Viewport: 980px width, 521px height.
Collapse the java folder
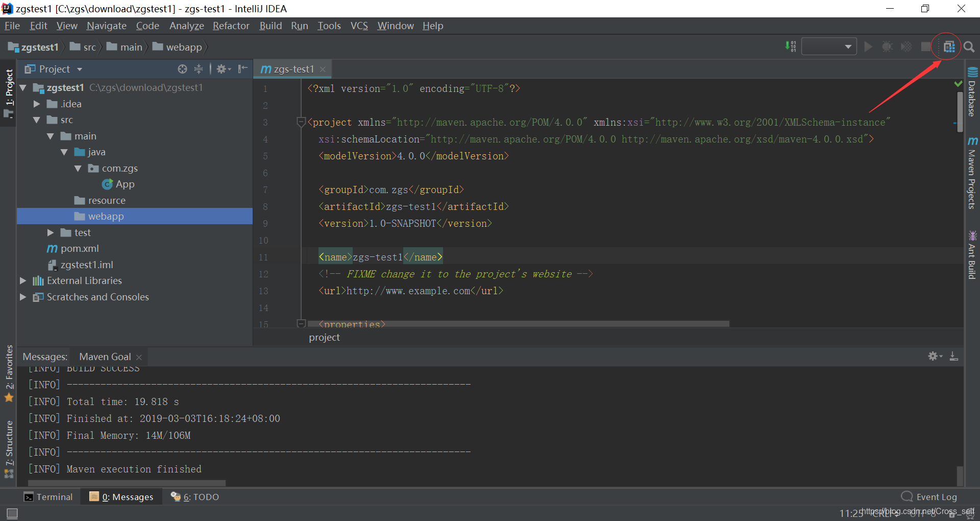(64, 152)
